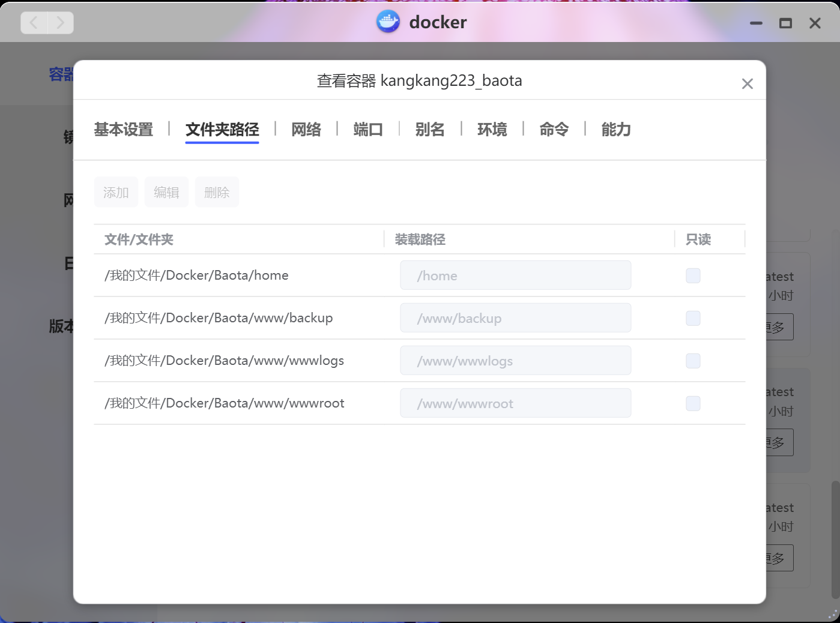
Task: Close the container view dialog
Action: coord(747,84)
